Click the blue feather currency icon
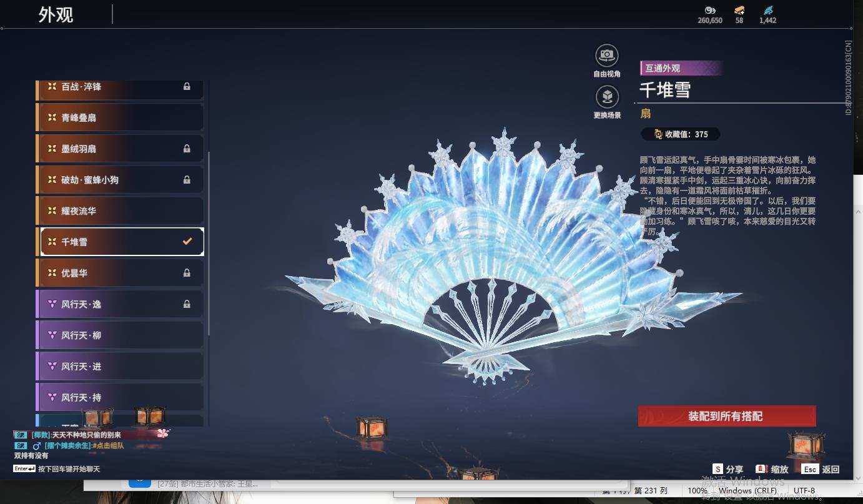Viewport: 863px width, 504px height. [767, 10]
